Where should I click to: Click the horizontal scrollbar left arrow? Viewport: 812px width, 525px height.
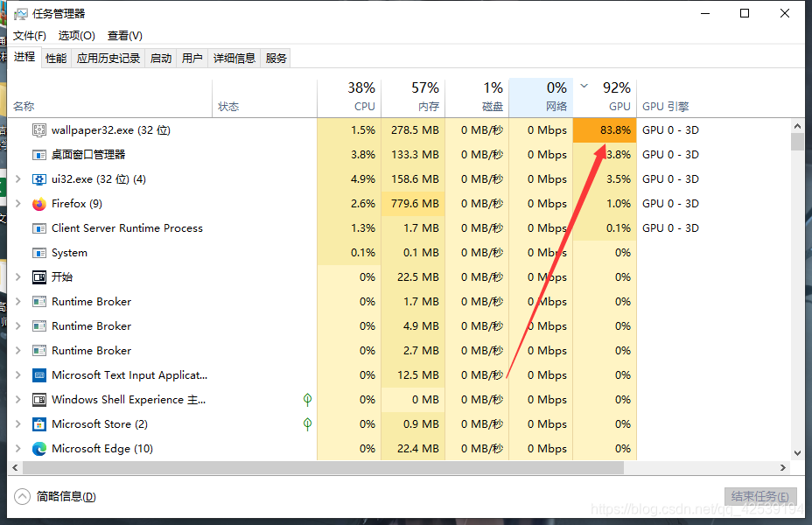click(x=15, y=467)
